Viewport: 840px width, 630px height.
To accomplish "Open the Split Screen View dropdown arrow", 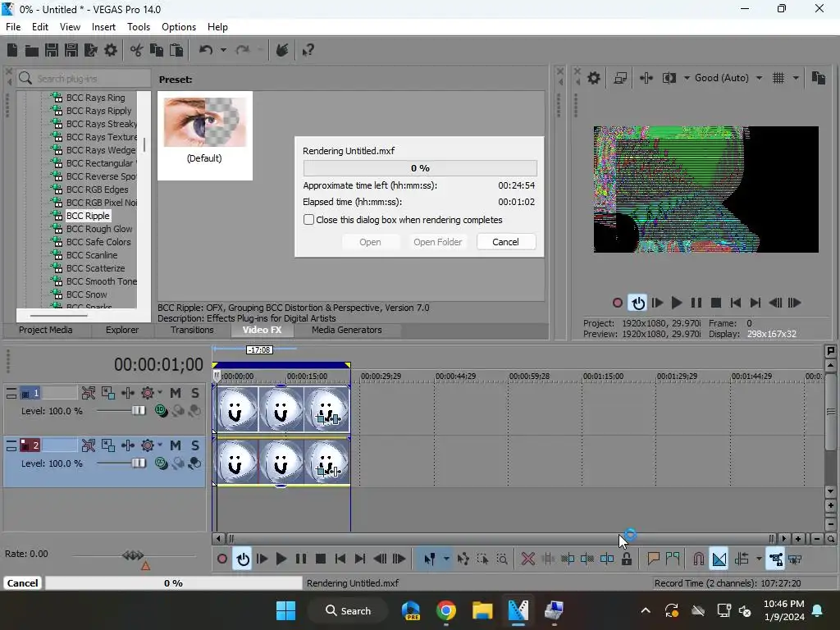I will (687, 78).
